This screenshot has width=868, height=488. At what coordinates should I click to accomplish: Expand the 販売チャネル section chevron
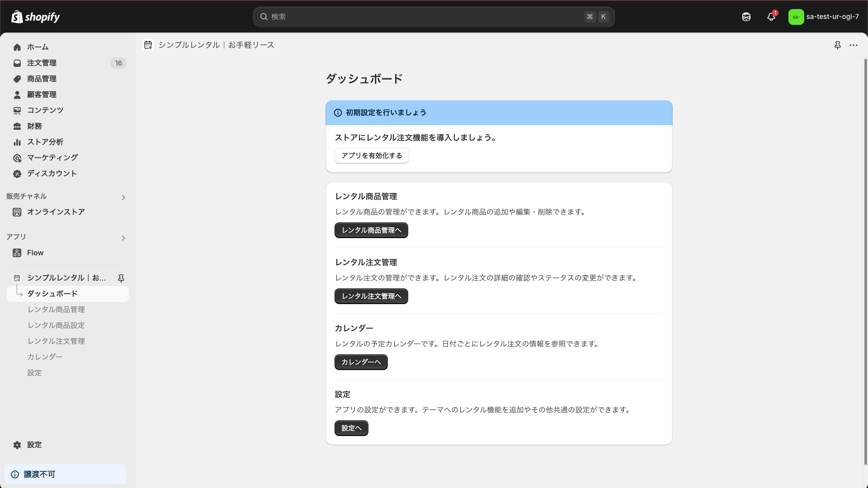(x=123, y=197)
